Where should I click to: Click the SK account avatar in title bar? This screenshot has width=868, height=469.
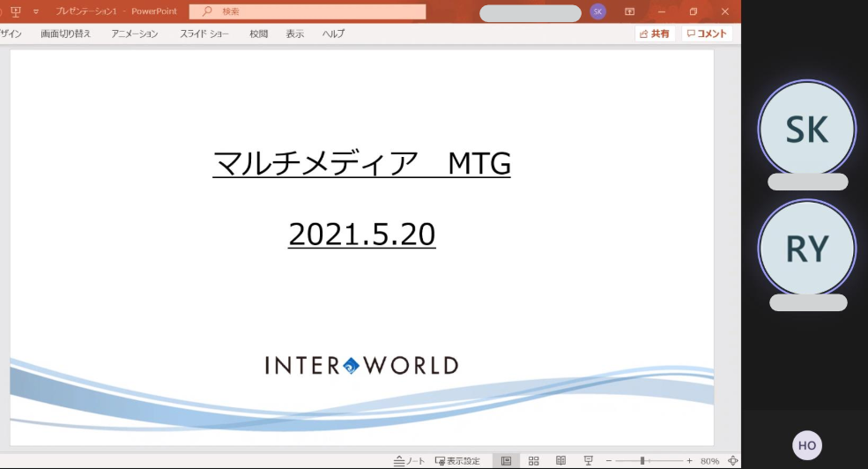(x=597, y=11)
